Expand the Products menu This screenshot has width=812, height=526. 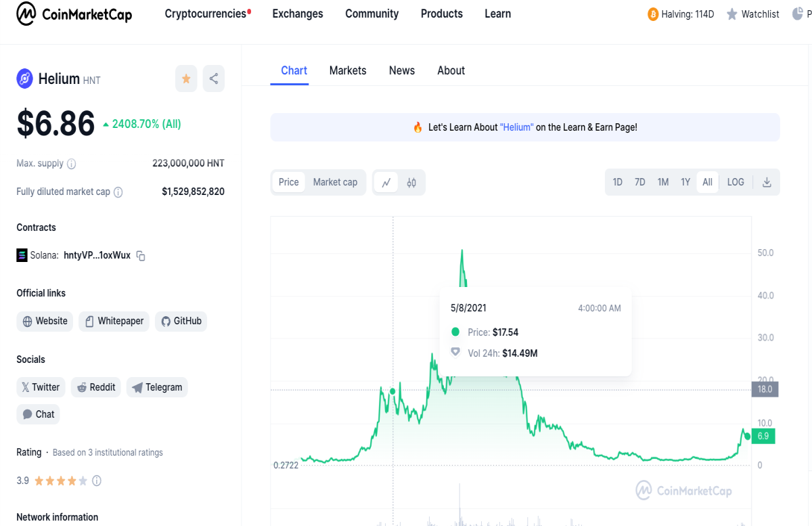point(442,14)
